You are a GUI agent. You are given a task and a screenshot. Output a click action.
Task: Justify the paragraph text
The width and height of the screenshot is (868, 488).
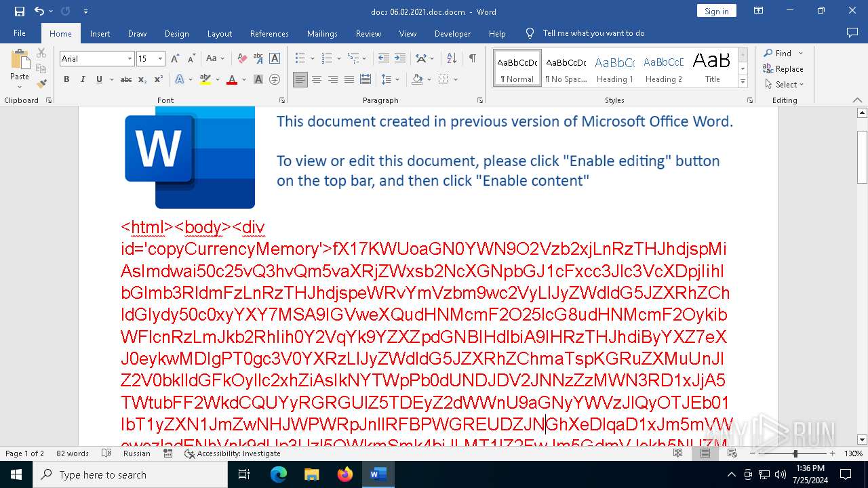[x=349, y=79]
